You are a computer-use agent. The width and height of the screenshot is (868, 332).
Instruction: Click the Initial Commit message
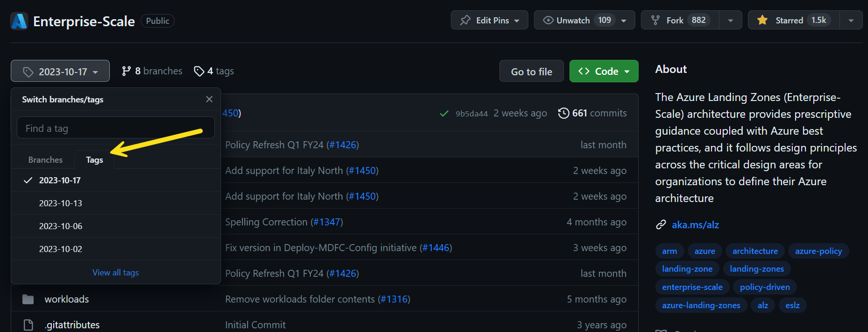point(255,325)
